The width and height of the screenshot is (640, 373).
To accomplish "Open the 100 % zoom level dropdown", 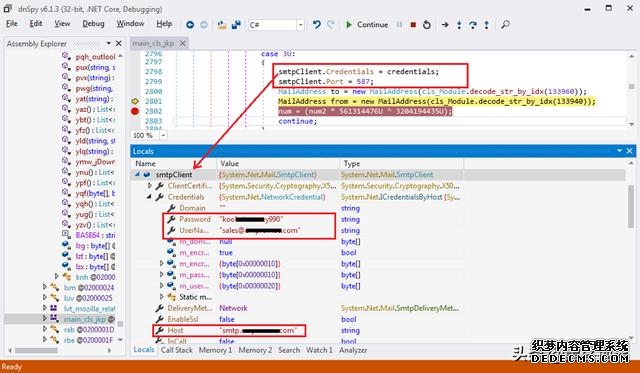I will coord(163,135).
